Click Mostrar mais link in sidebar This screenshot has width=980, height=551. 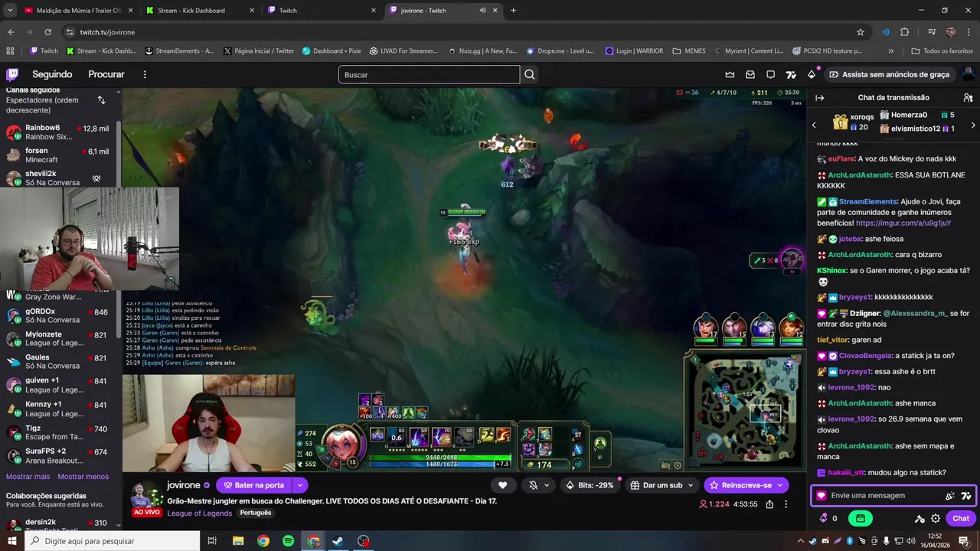pyautogui.click(x=28, y=477)
